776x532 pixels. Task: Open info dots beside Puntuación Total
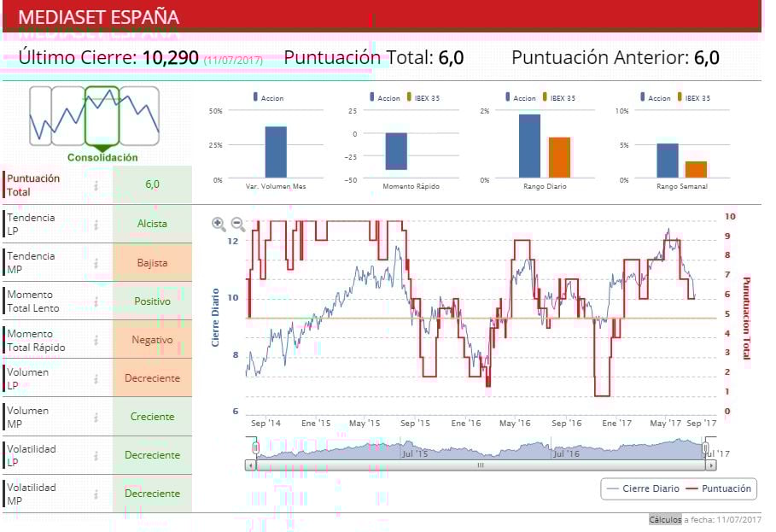tap(96, 185)
